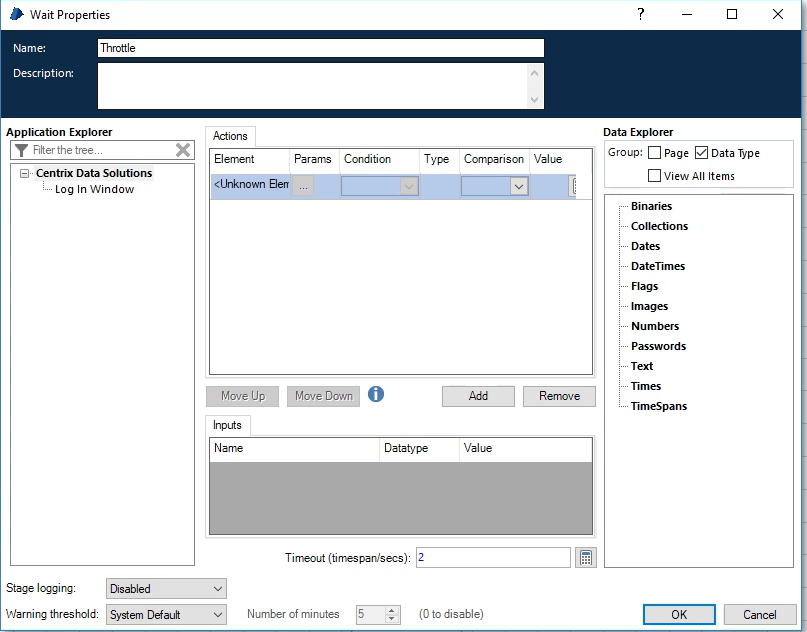The width and height of the screenshot is (807, 632).
Task: Open the Comparison dropdown in Actions row
Action: click(x=519, y=186)
